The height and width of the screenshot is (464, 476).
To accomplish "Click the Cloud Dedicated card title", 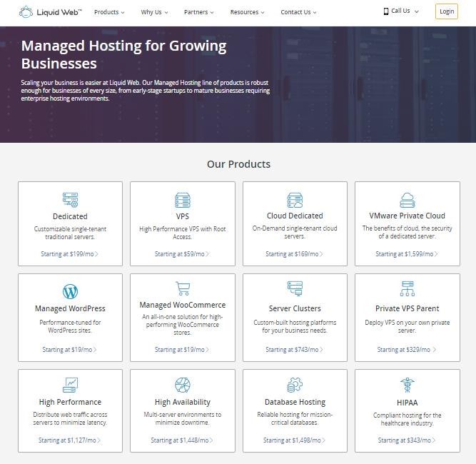I will [295, 216].
